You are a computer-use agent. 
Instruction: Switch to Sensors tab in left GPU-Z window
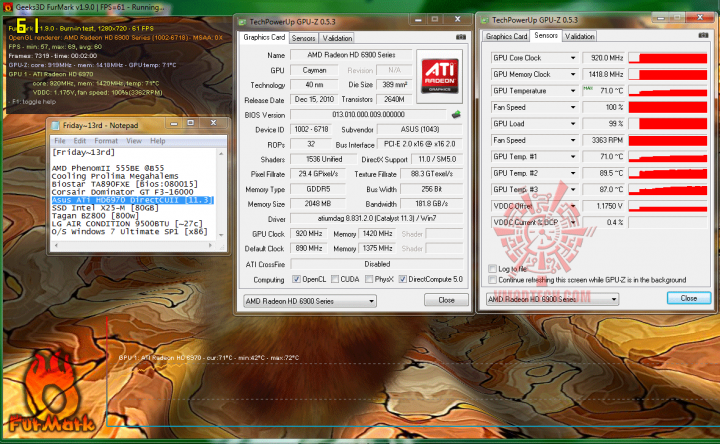pos(304,38)
